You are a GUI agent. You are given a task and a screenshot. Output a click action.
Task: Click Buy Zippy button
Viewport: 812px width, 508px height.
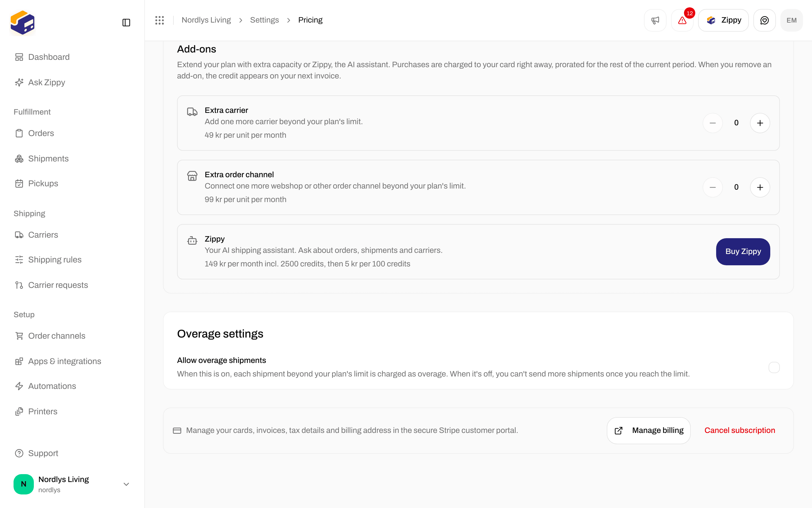[x=743, y=252]
